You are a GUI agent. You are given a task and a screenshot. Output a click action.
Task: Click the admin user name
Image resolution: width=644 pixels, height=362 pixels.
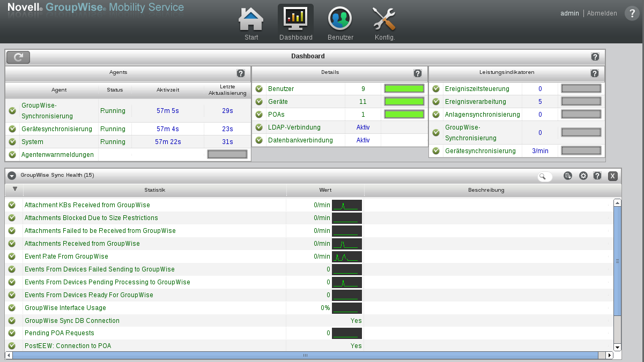[569, 13]
